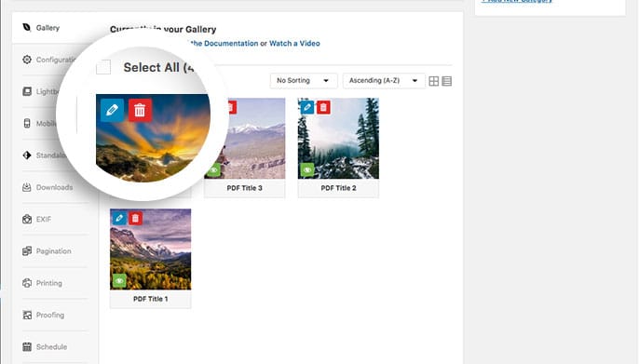
Task: Open the Watch a Video link
Action: (x=294, y=43)
